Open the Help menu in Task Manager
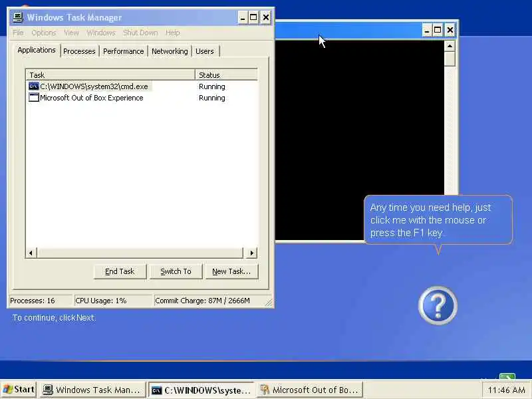Viewport: 532px width, 399px height. click(173, 33)
